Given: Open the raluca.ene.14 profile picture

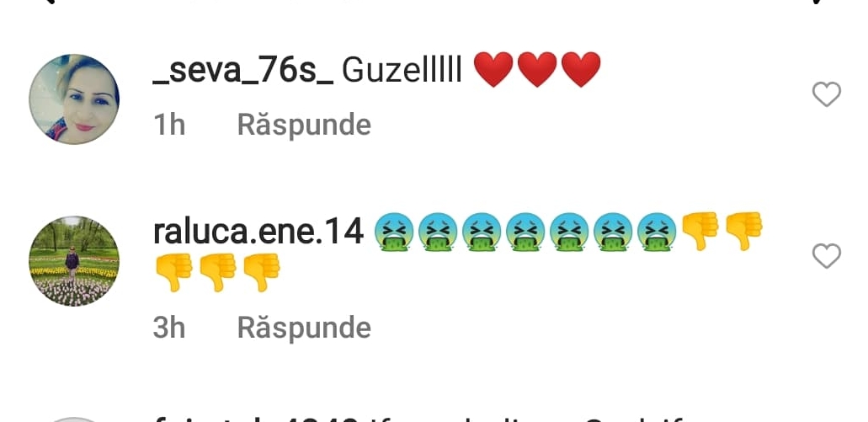Looking at the screenshot, I should pyautogui.click(x=74, y=261).
